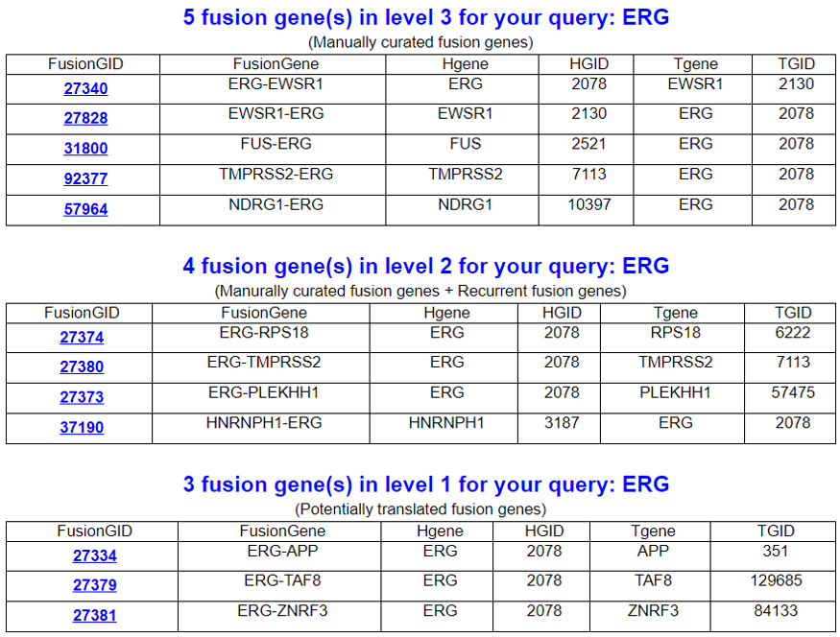Open FusionGID link 27374
Image resolution: width=840 pixels, height=637 pixels.
[x=82, y=338]
